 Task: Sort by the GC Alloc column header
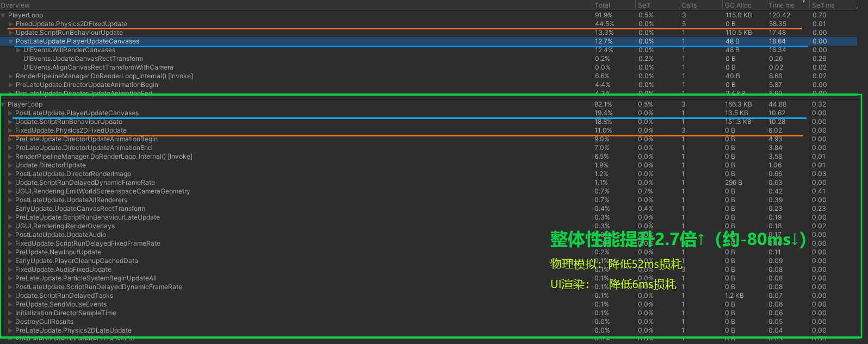click(x=744, y=5)
